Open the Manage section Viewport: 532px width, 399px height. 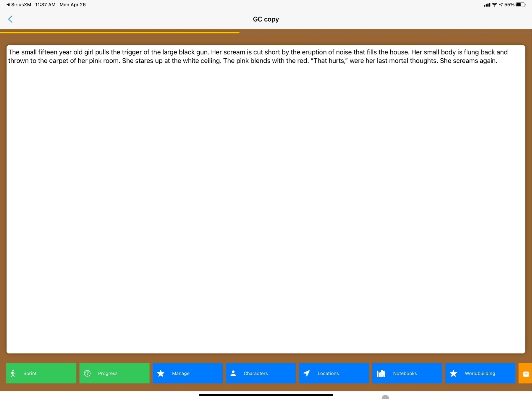click(187, 373)
